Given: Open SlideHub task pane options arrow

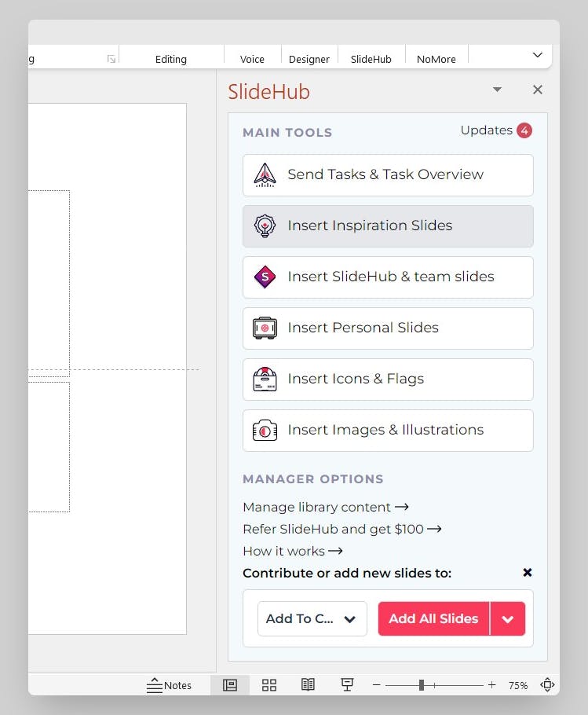Looking at the screenshot, I should [x=498, y=90].
